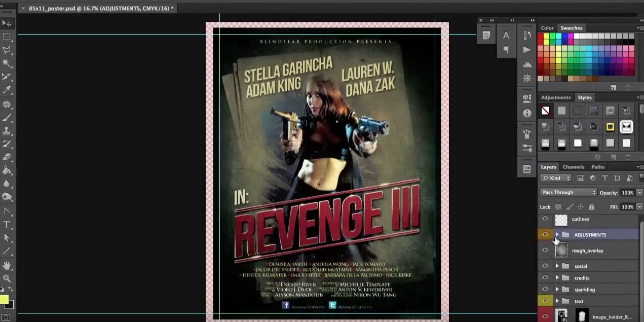Select the Move tool
The image size is (644, 322).
tap(7, 23)
